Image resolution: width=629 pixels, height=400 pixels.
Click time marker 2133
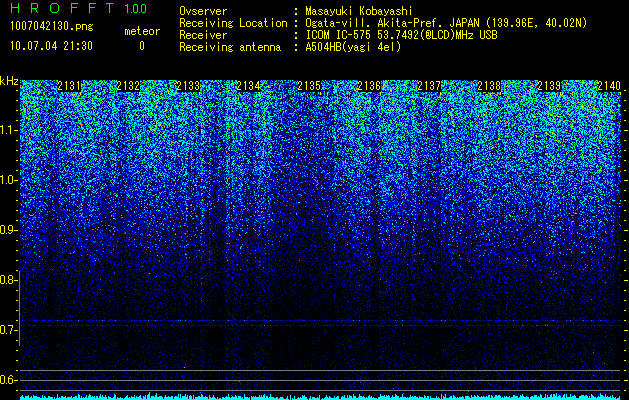[189, 86]
